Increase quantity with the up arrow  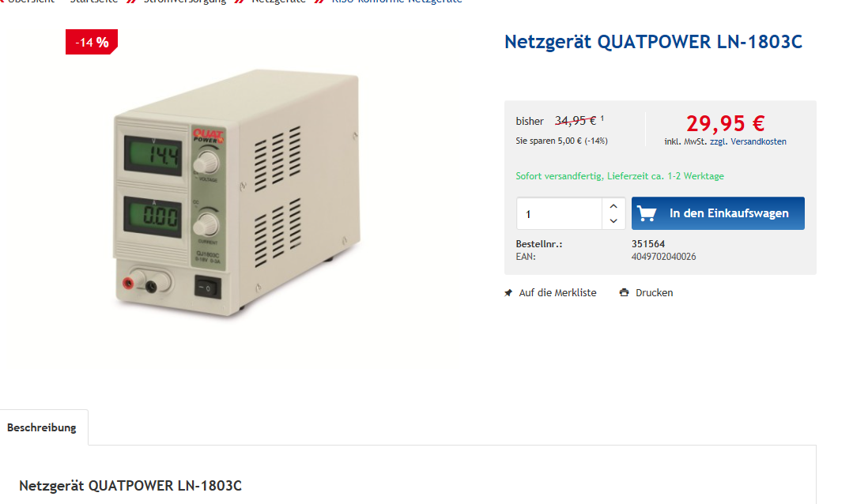(x=613, y=206)
